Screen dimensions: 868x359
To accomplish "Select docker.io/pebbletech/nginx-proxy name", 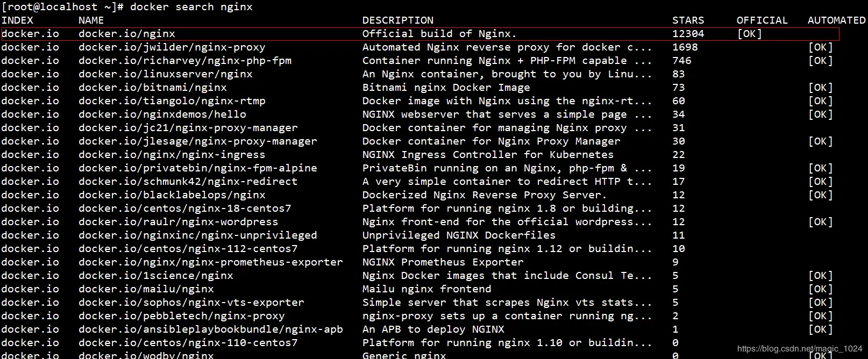I will pyautogui.click(x=182, y=316).
